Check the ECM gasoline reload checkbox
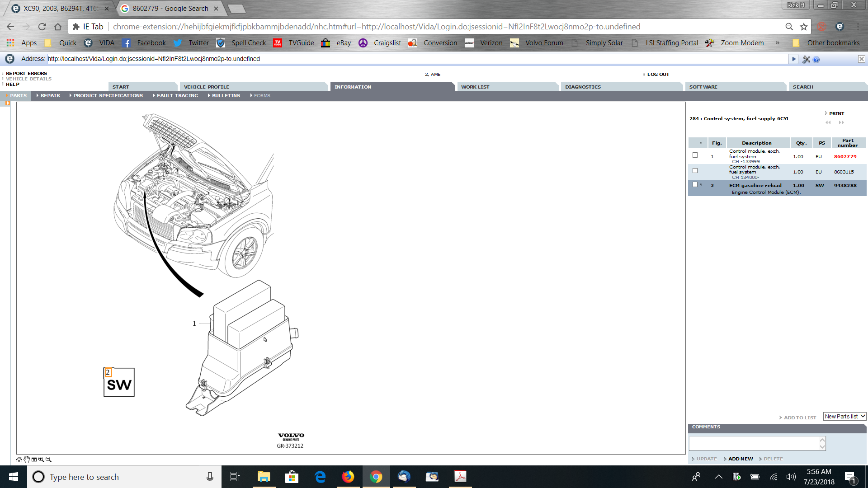 coord(695,184)
